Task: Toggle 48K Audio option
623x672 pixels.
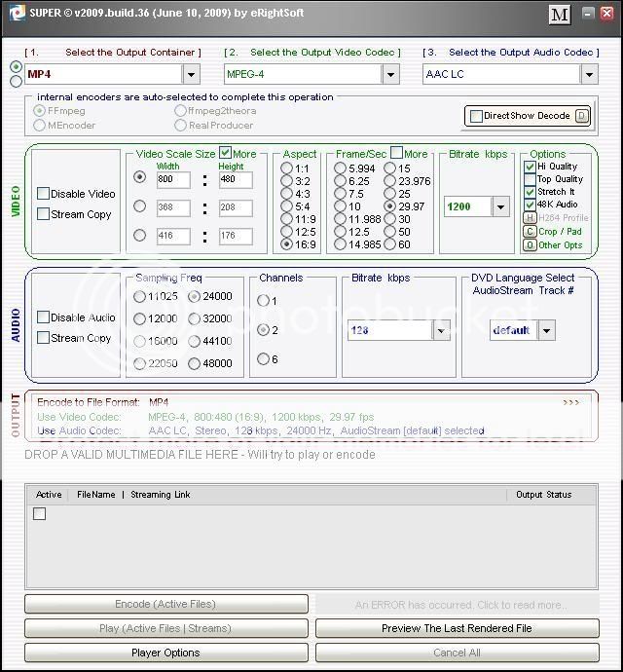Action: (530, 205)
